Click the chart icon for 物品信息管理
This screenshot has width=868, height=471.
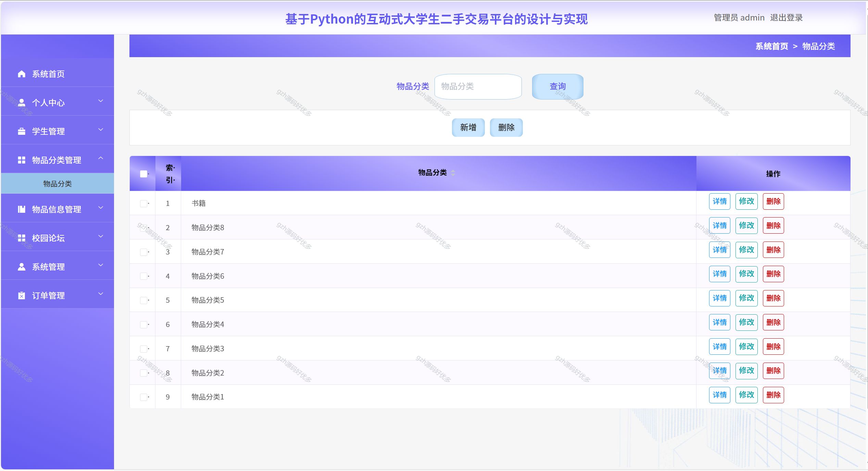(22, 209)
